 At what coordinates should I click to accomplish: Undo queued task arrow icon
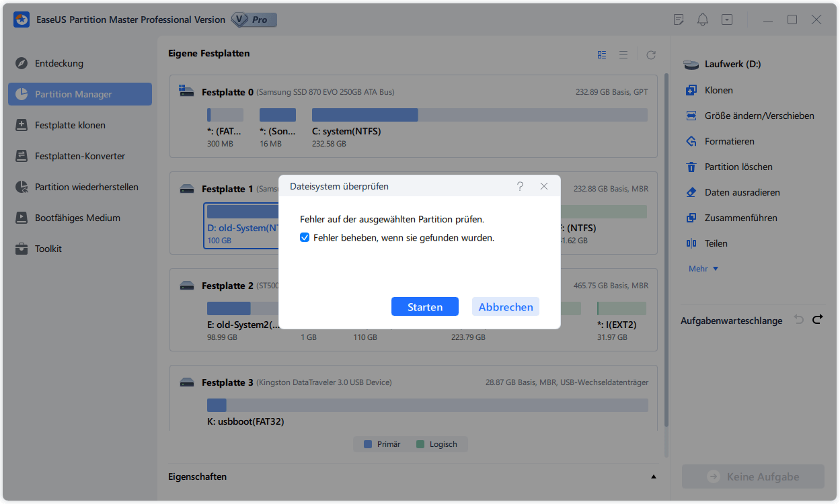(x=799, y=320)
